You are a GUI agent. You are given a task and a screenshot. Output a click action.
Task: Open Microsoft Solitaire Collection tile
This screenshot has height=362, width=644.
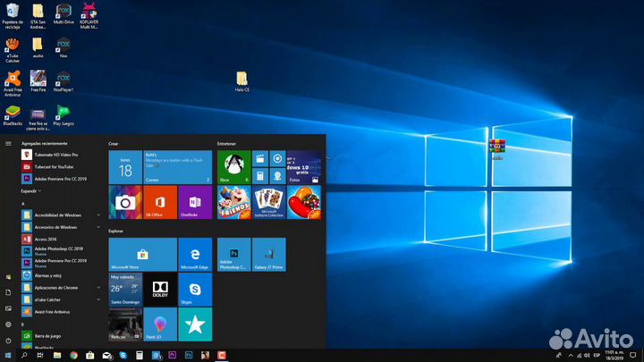point(269,202)
